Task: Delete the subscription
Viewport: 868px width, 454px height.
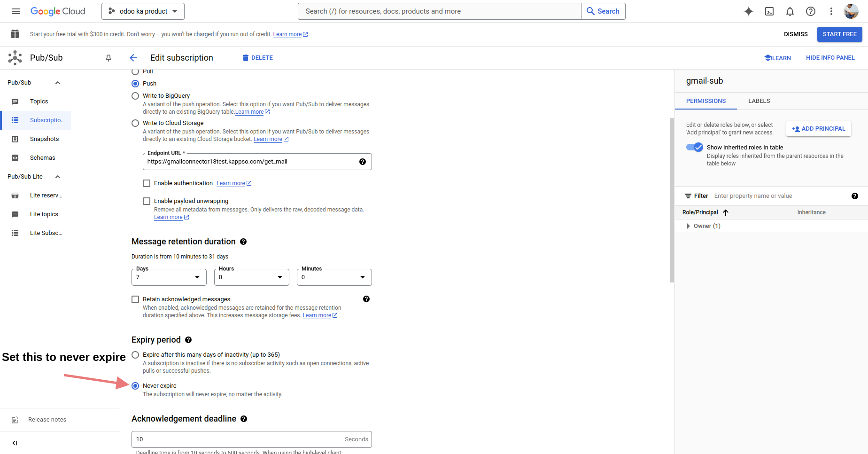Action: (x=257, y=58)
